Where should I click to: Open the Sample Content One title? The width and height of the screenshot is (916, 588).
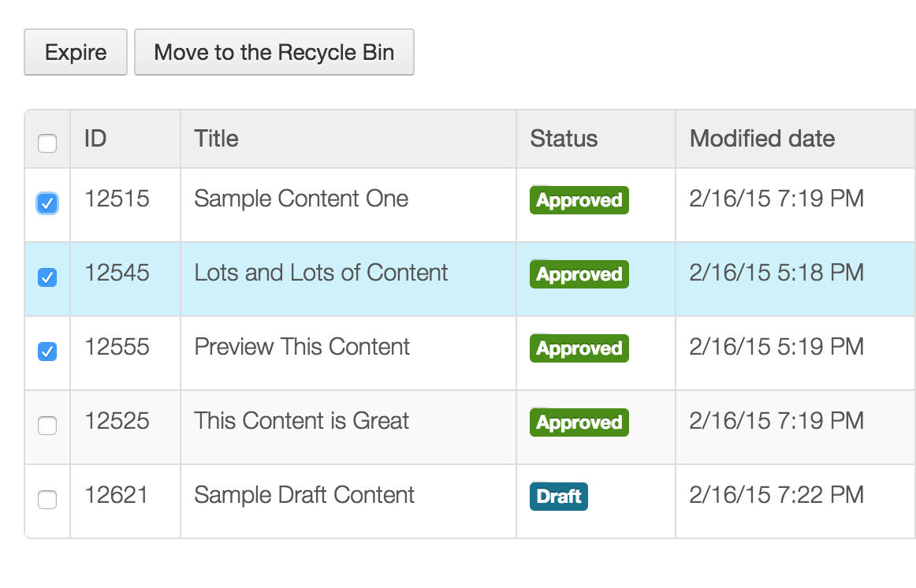coord(301,199)
